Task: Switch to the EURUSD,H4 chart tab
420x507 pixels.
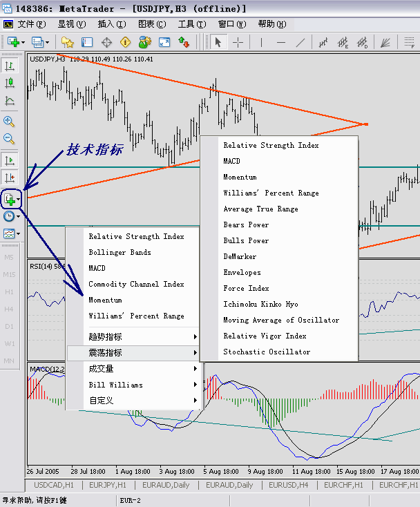Action: [x=289, y=485]
